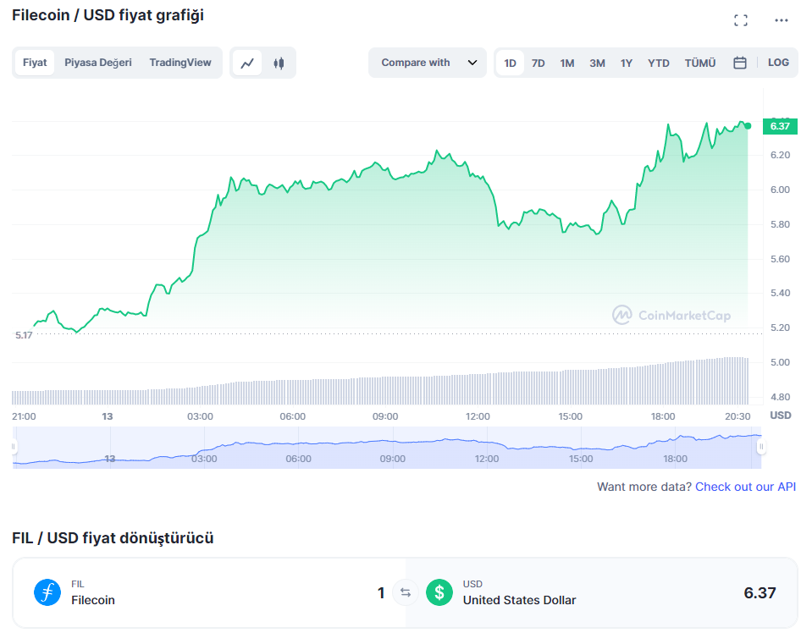Click the swap currencies arrows icon

[406, 592]
